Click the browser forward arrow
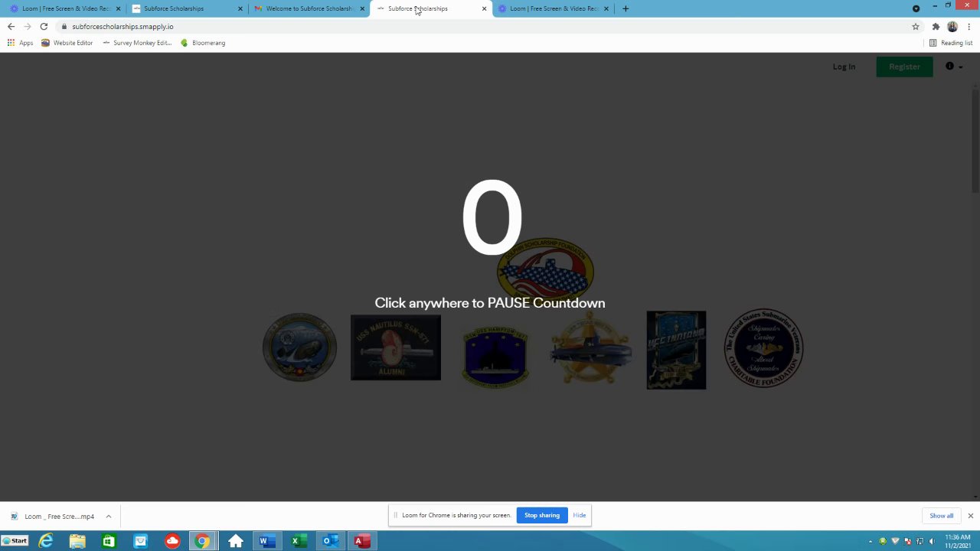 28,26
